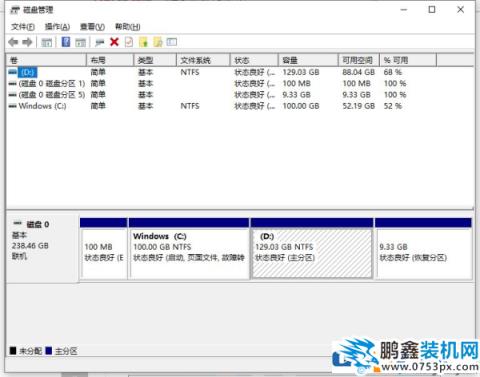Open the 查看(V) menu
Viewport: 480px width, 377px height.
92,27
